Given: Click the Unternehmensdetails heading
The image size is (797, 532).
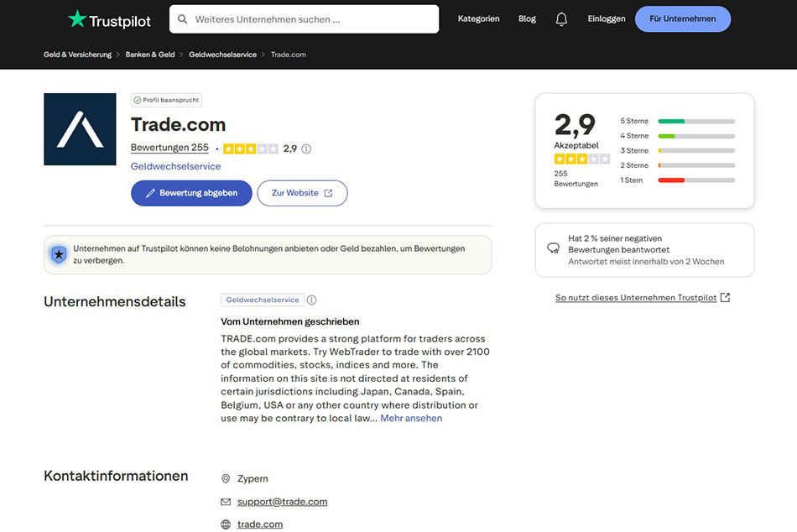Looking at the screenshot, I should 115,301.
